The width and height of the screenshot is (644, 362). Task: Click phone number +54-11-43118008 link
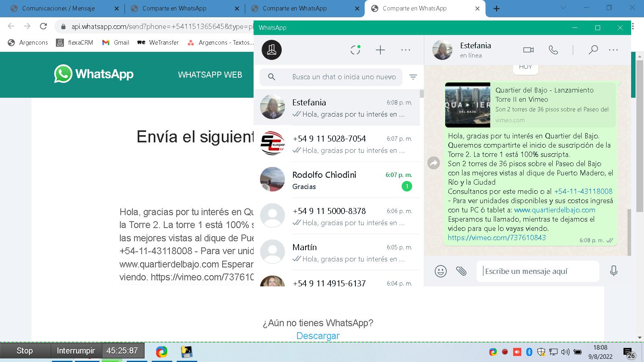(x=583, y=191)
